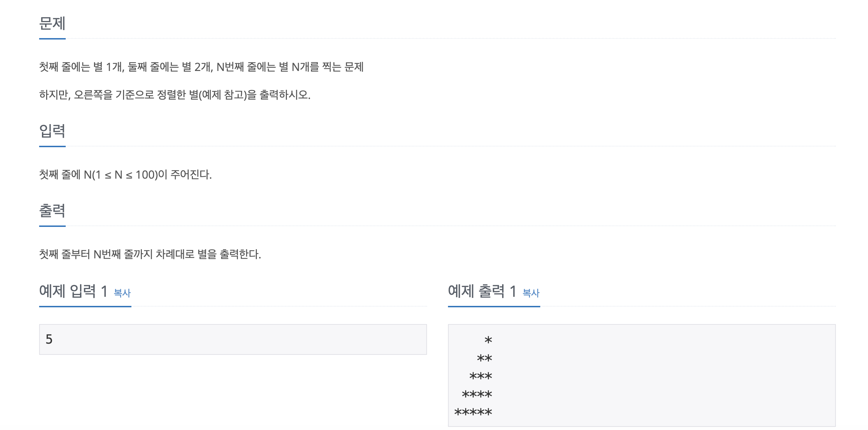The width and height of the screenshot is (868, 430).
Task: Copy the sample input via 복사 link
Action: click(122, 293)
